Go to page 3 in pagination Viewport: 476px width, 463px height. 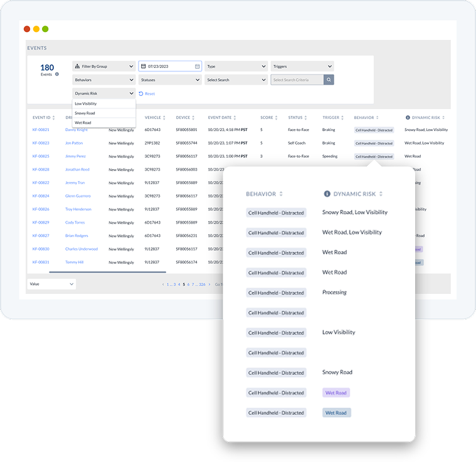(x=174, y=284)
